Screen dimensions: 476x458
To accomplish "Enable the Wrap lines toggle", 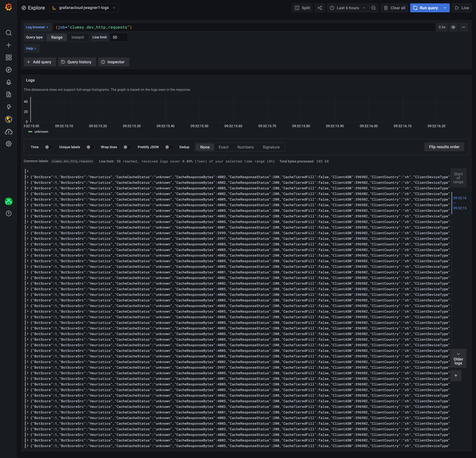I will click(x=127, y=147).
